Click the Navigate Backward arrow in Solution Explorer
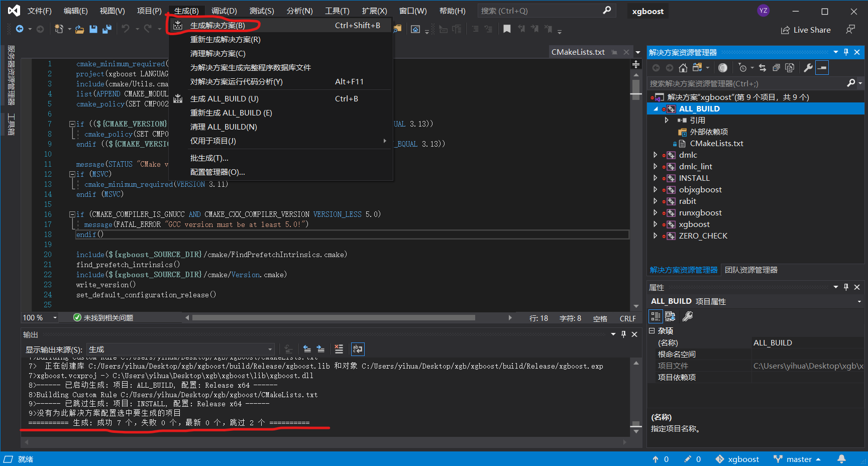Viewport: 868px width, 466px height. (x=656, y=67)
